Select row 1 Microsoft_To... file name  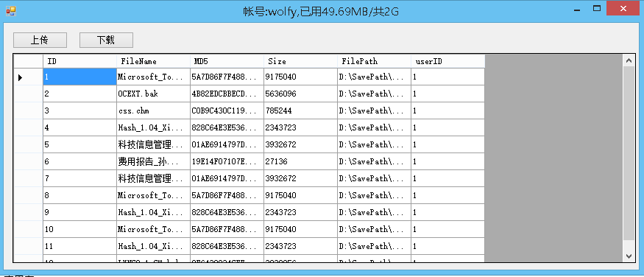tap(153, 77)
